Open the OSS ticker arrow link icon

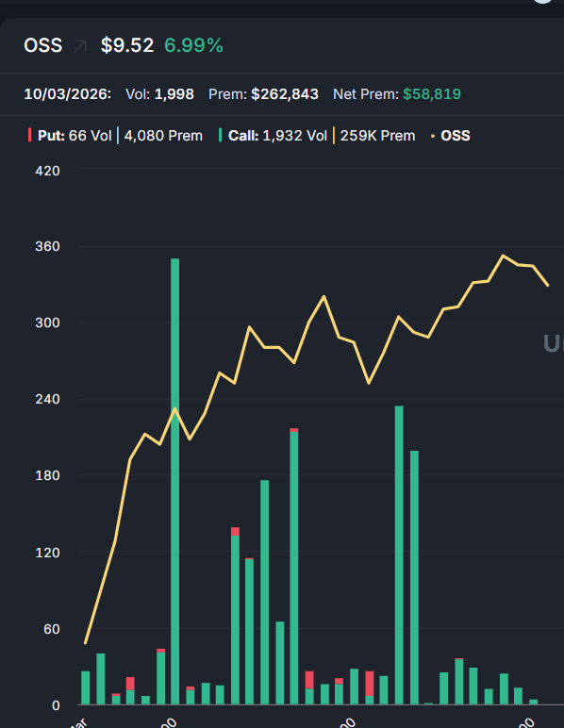click(79, 46)
